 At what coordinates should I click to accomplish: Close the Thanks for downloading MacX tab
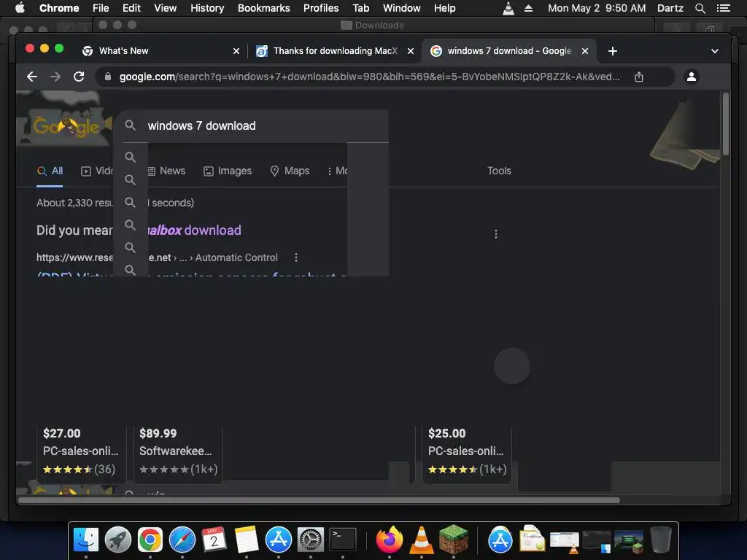pos(410,51)
